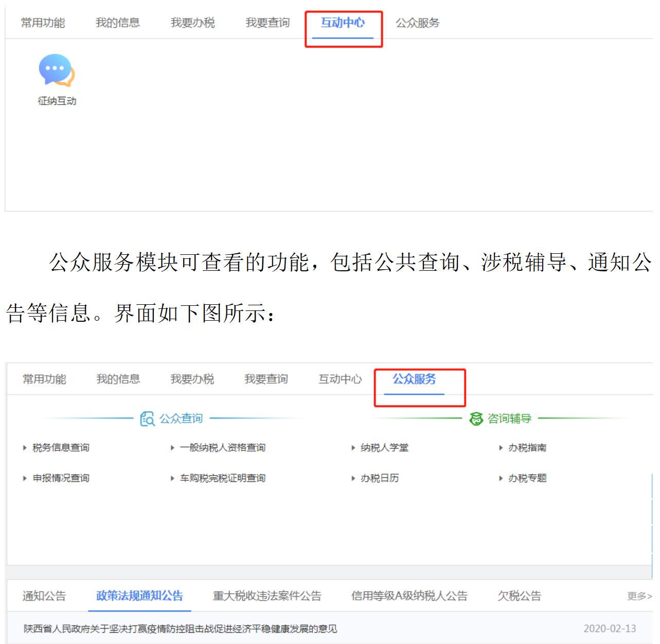
Task: Open the 陕西省人民政府 epidemic policy notice
Action: [180, 629]
